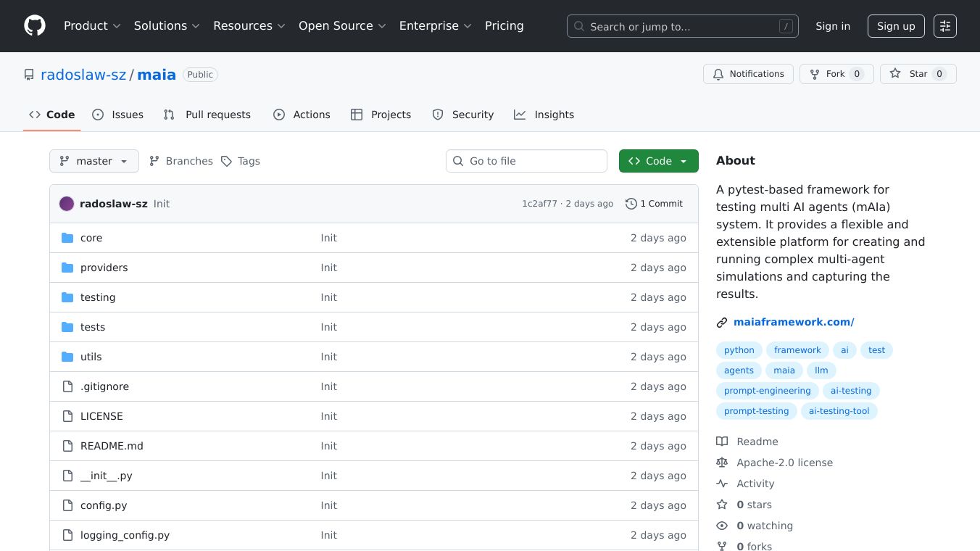Open the Activity pulse link
This screenshot has width=980, height=551.
(x=755, y=484)
